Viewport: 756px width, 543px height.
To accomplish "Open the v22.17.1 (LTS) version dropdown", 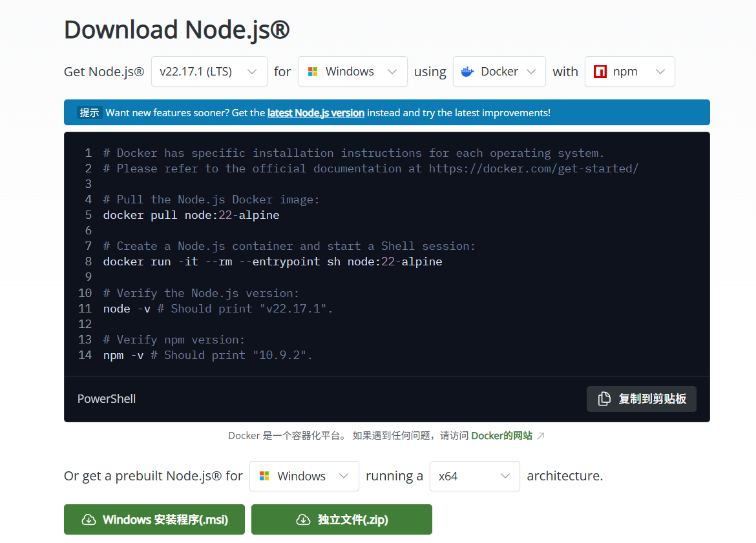I will pos(209,71).
